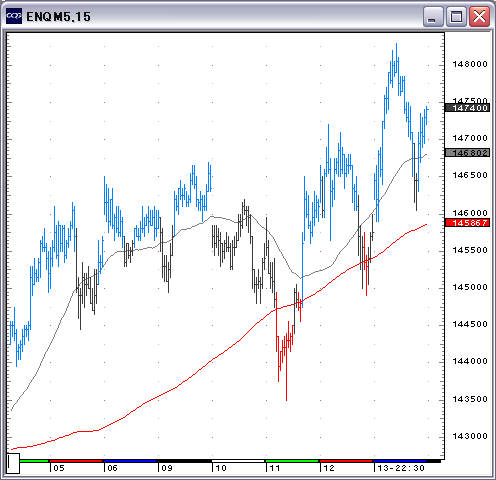The height and width of the screenshot is (480, 496).
Task: Click the 11 date marker on time axis
Action: (275, 468)
